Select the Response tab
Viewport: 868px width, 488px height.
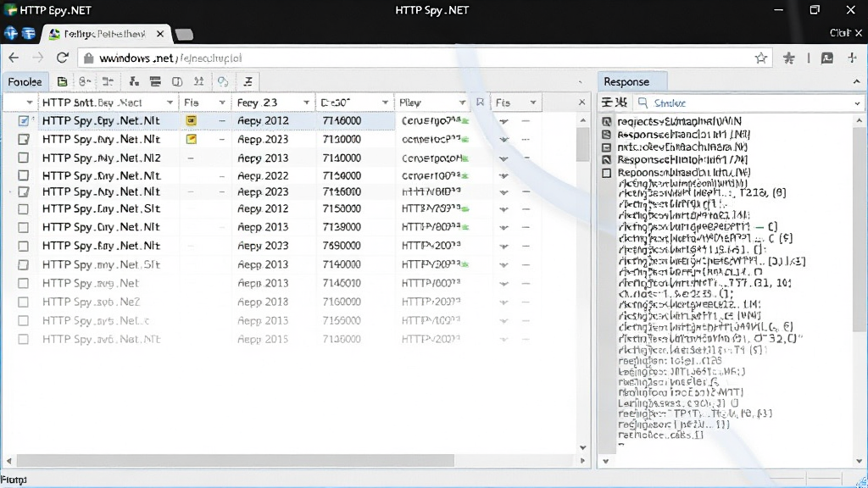tap(632, 82)
